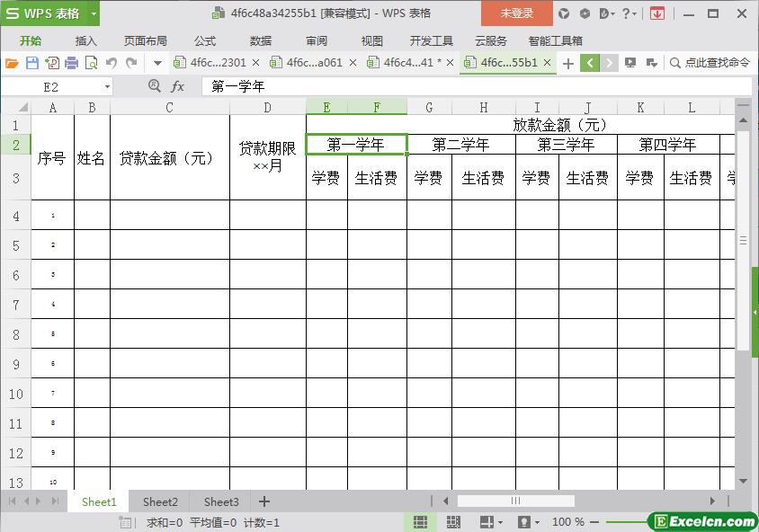The image size is (759, 532).
Task: Switch to normal view in the status bar
Action: pyautogui.click(x=420, y=522)
